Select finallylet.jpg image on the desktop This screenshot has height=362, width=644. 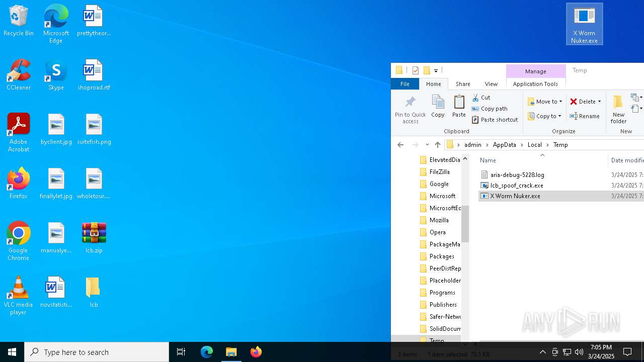click(56, 184)
